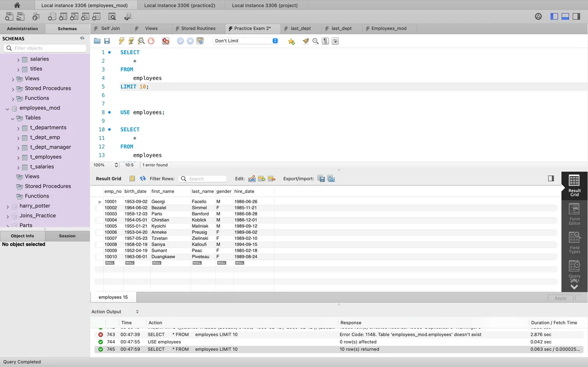Open the Administration tab
588x367 pixels.
(23, 29)
